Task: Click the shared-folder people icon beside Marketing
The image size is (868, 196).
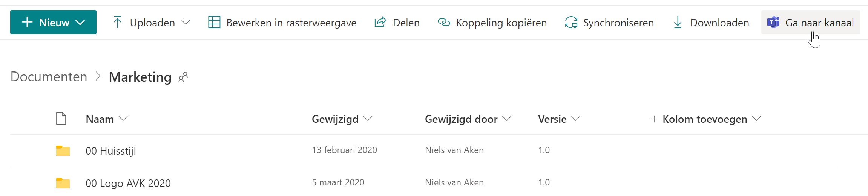Action: tap(183, 77)
